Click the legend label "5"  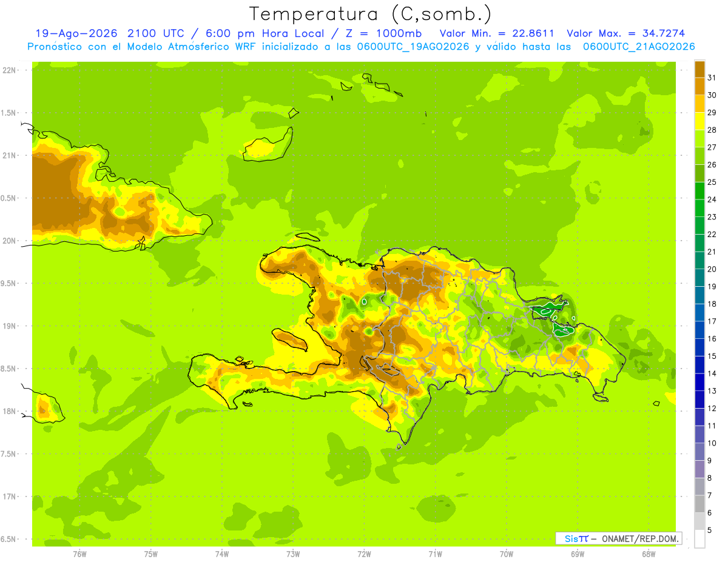pyautogui.click(x=710, y=530)
